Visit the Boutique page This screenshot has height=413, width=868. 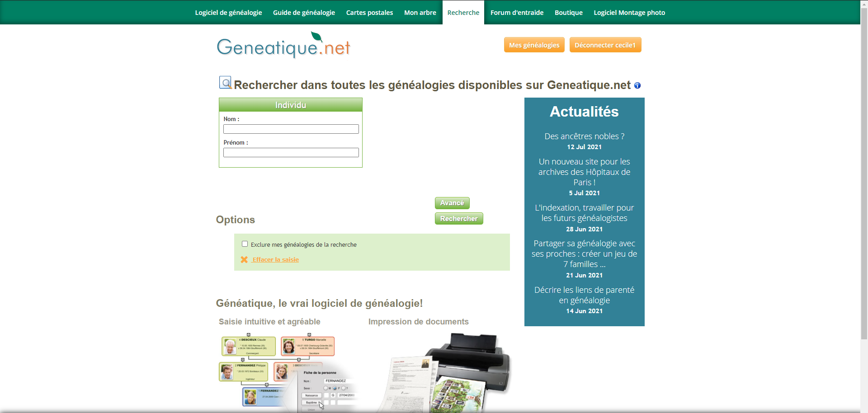click(568, 13)
